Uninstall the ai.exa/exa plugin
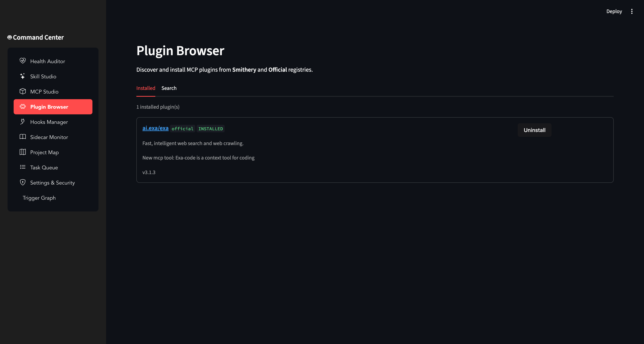The width and height of the screenshot is (644, 344). (x=535, y=130)
